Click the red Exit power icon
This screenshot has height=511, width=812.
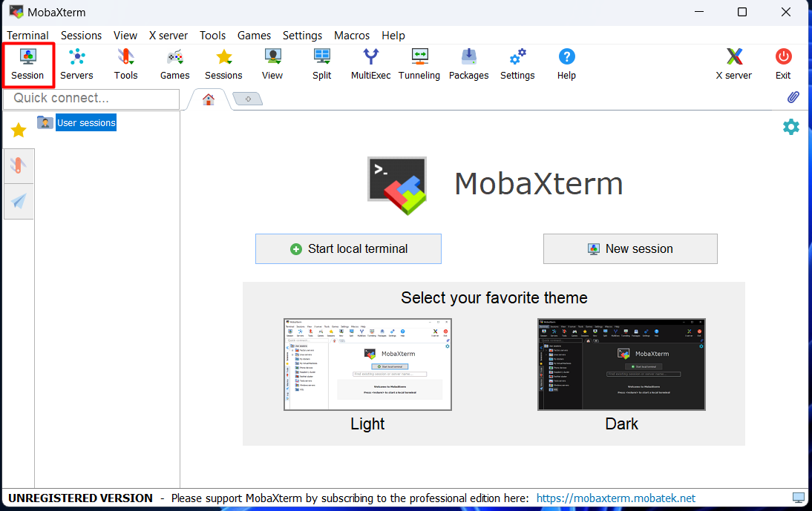point(783,65)
